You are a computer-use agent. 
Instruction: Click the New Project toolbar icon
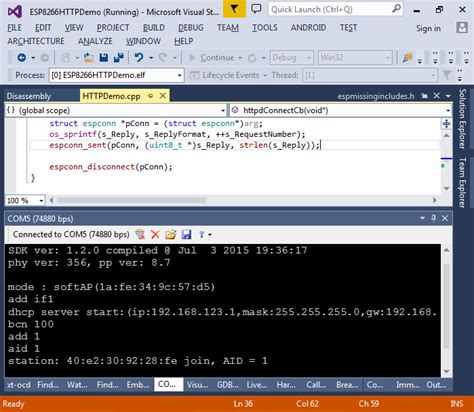click(x=66, y=58)
